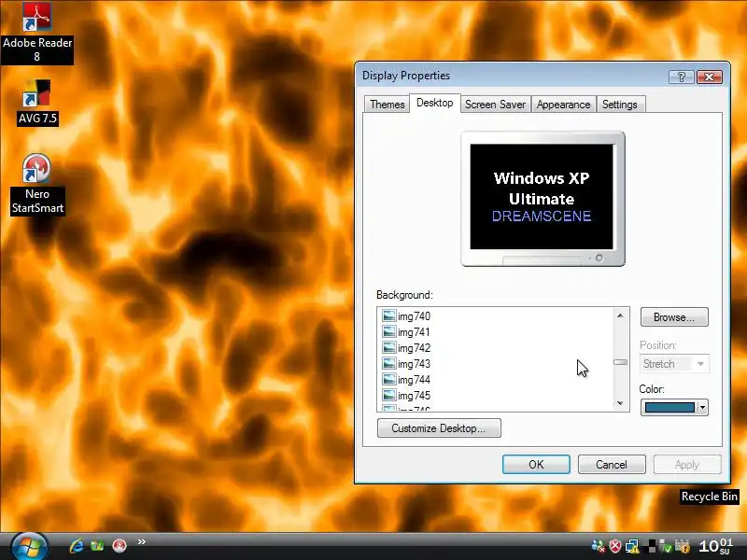Switch to the Themes tab
Screen dimensions: 747x560
click(387, 105)
